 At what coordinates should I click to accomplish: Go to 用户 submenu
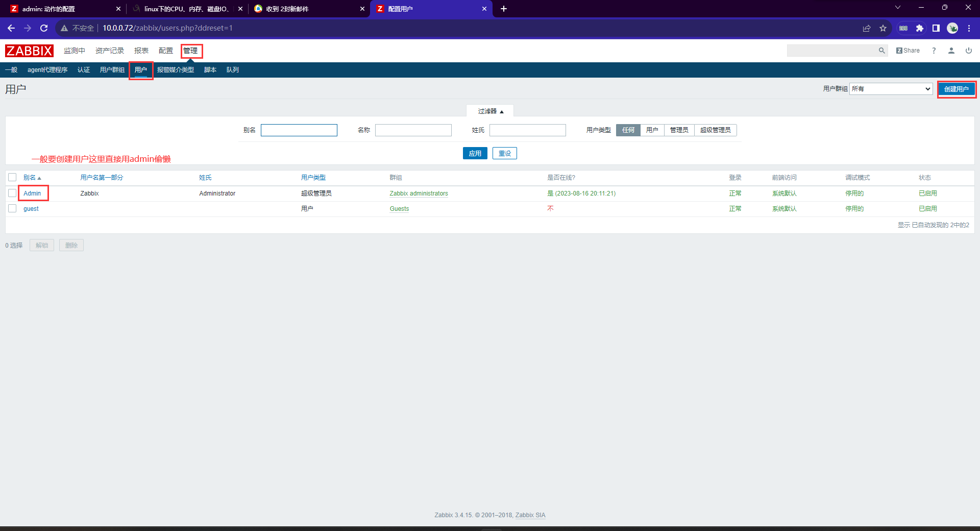click(141, 70)
